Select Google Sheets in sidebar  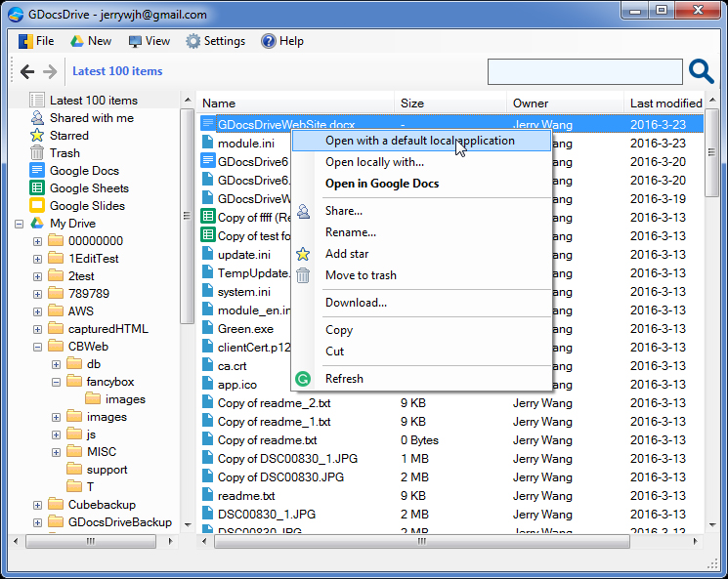tap(89, 188)
